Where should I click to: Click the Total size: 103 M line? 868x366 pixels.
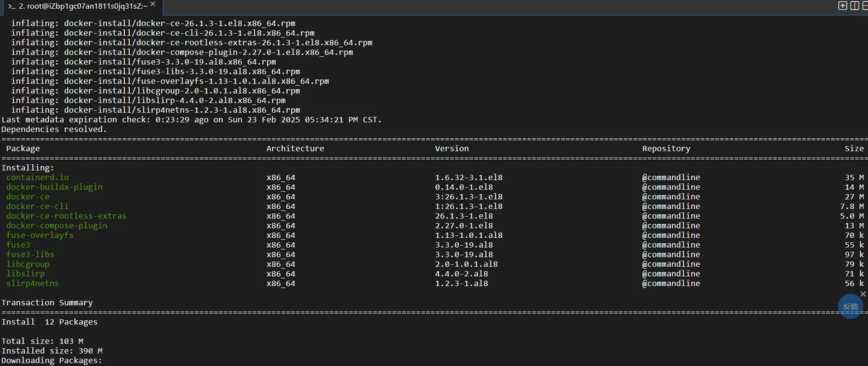point(42,341)
